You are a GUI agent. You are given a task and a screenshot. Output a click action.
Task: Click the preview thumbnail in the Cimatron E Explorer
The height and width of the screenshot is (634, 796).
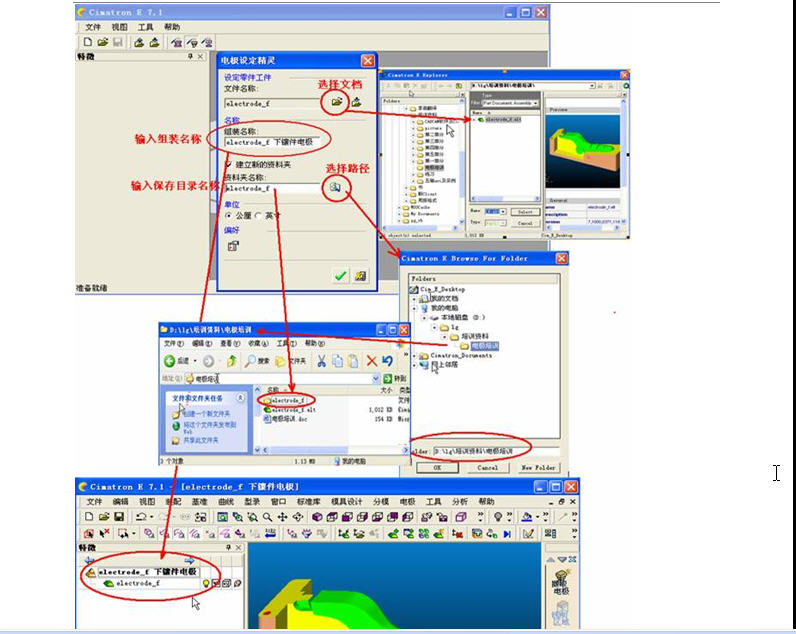coord(582,151)
